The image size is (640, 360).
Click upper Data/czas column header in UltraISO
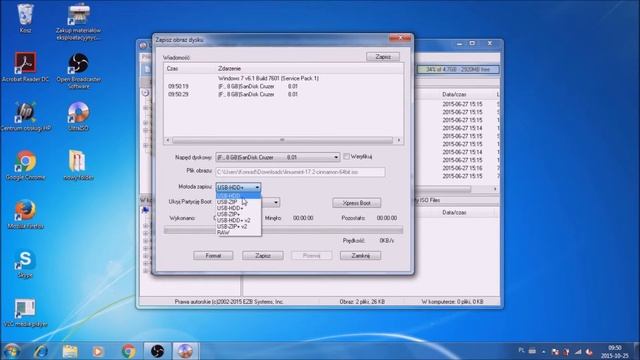tap(454, 94)
